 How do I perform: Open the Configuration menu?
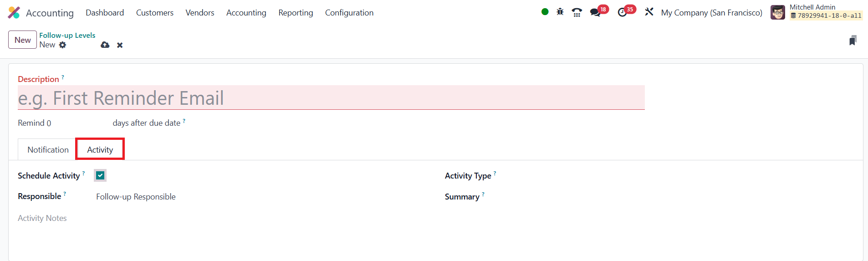pyautogui.click(x=349, y=13)
